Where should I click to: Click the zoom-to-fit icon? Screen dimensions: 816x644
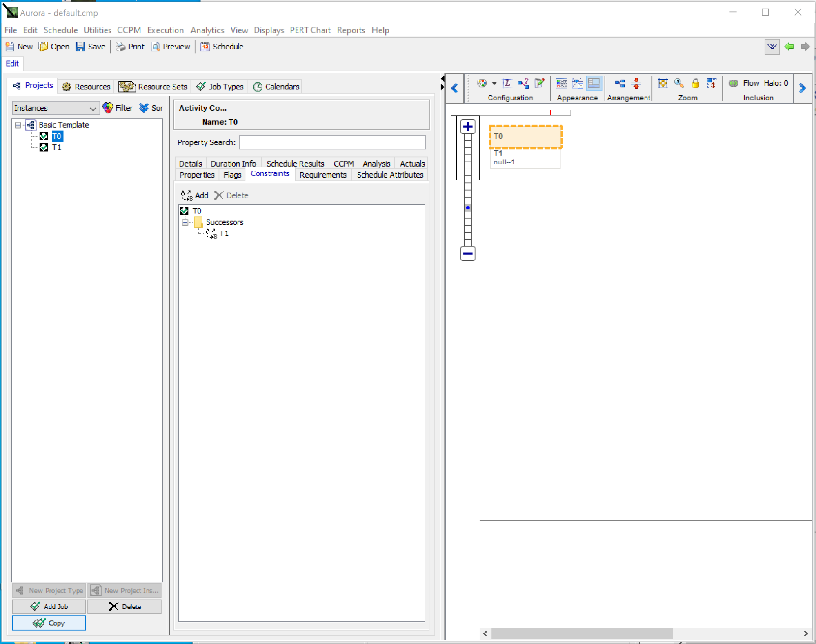[x=663, y=83]
